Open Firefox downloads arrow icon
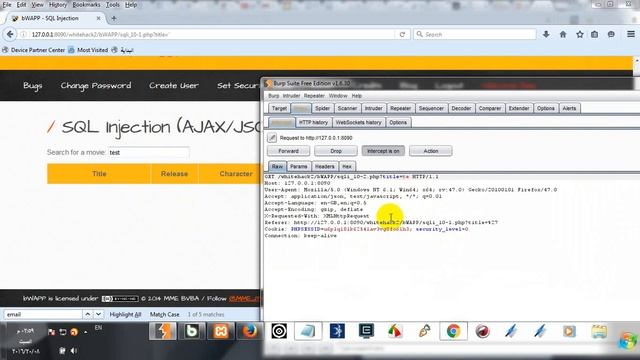Viewport: 640px width, 360px height. pos(546,34)
